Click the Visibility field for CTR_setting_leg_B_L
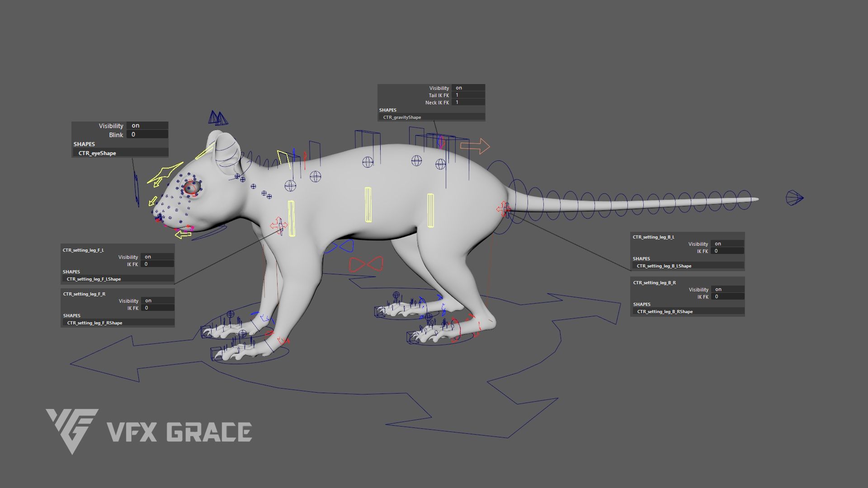Screen dimensions: 868x488 pos(727,244)
